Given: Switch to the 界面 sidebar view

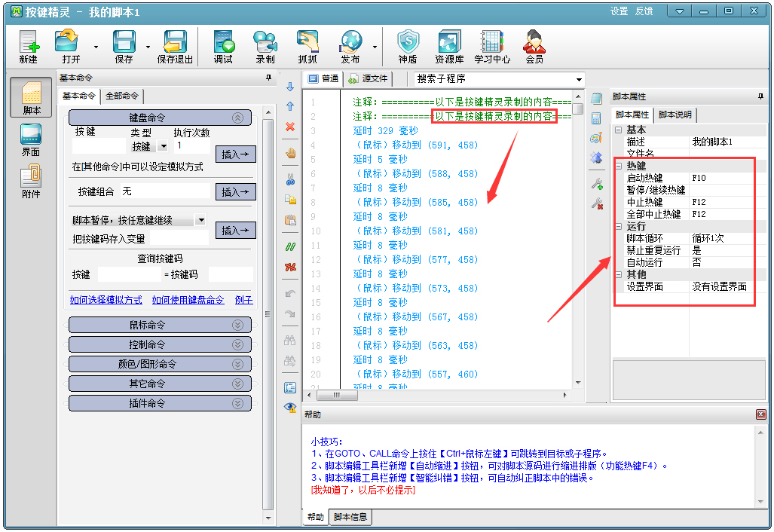Looking at the screenshot, I should [x=31, y=139].
